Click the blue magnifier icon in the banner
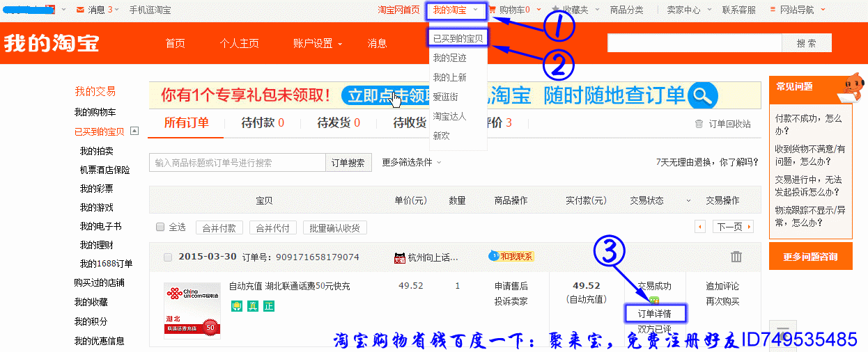Viewport: 868px width, 352px height. (702, 95)
